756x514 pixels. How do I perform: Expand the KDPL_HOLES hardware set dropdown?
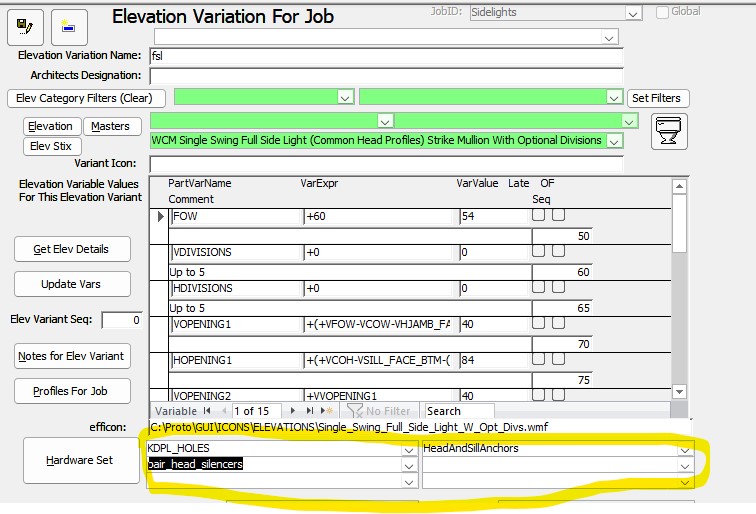[408, 450]
